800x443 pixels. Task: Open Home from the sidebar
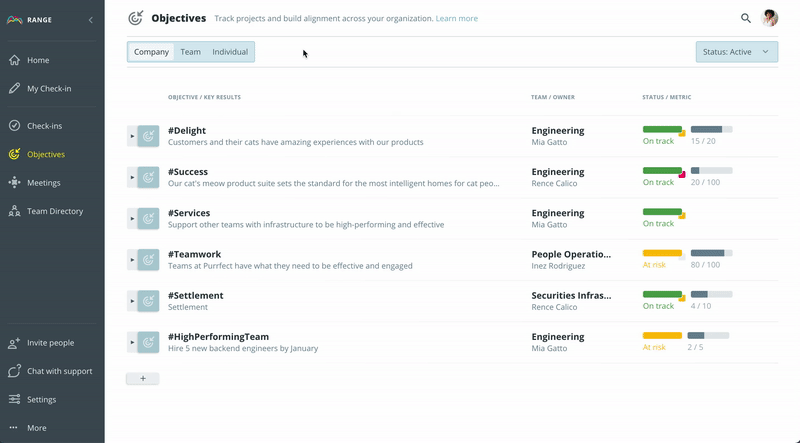click(x=38, y=60)
